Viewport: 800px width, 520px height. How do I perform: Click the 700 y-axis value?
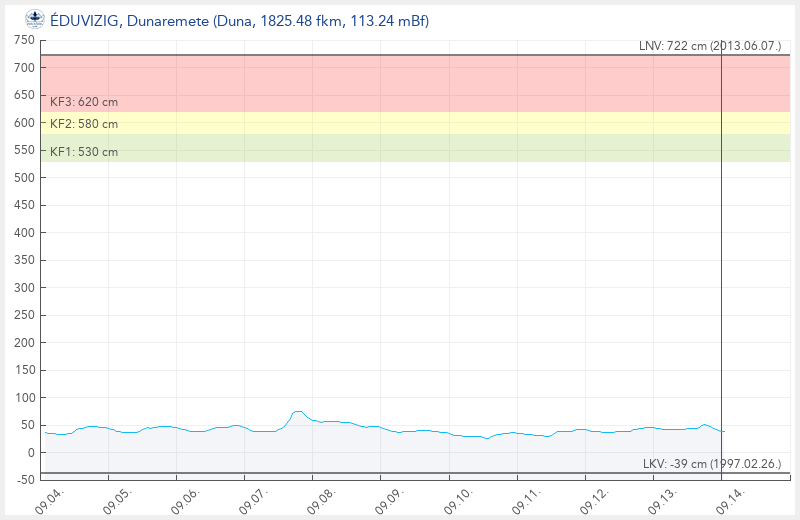pyautogui.click(x=24, y=67)
